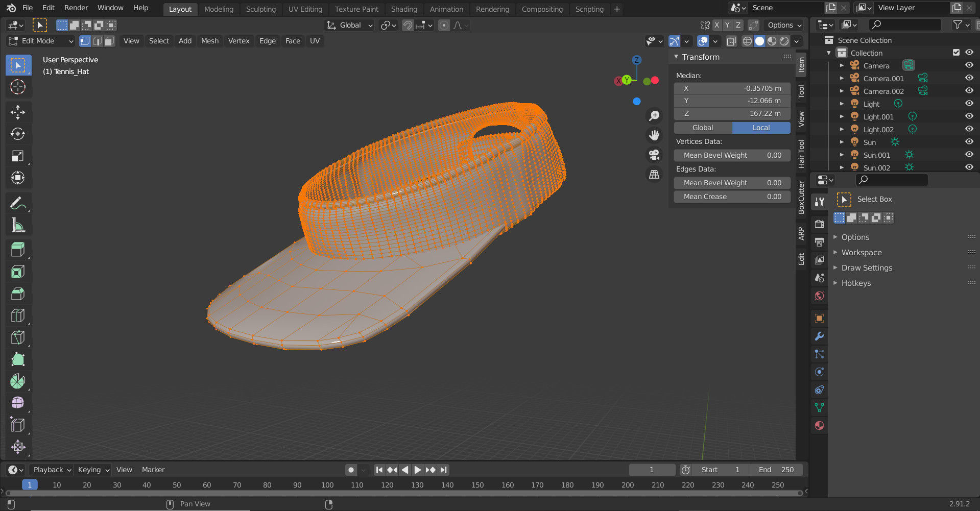
Task: Select the Measure tool
Action: 18,225
